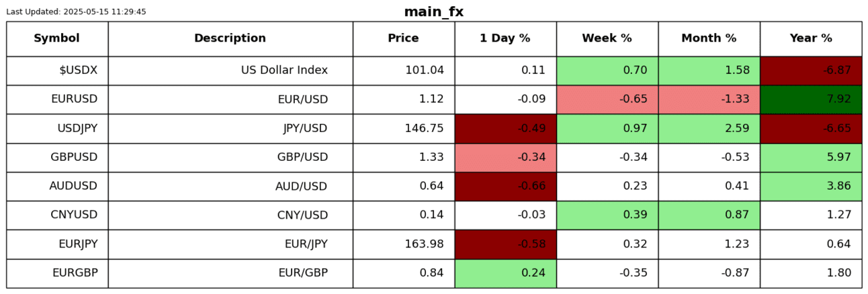Click the main_fx table title
The height and width of the screenshot is (294, 868).
coord(433,12)
